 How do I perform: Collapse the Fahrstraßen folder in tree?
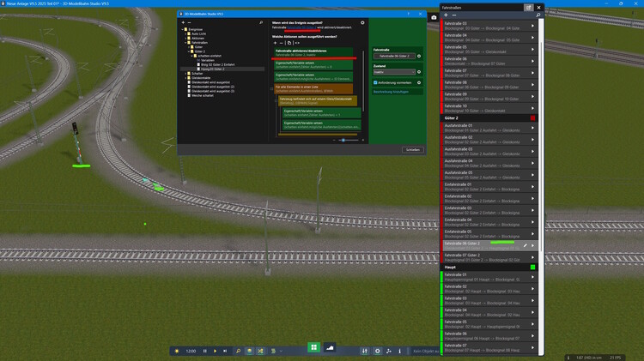tap(185, 43)
